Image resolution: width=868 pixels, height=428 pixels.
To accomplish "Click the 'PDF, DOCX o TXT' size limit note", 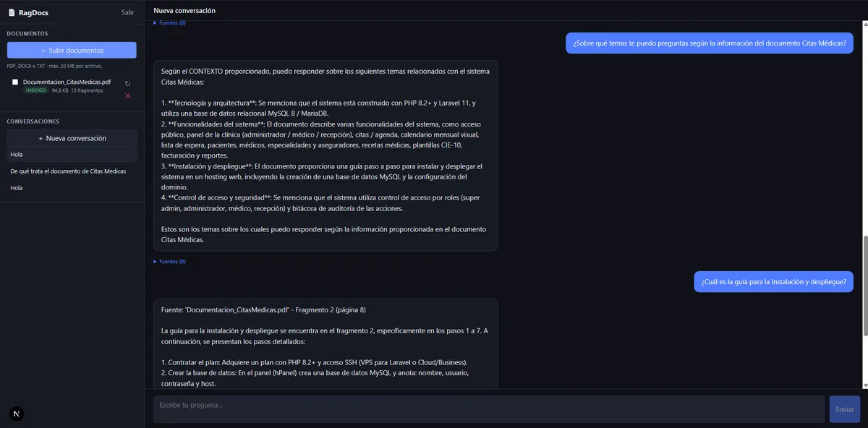I will click(x=55, y=66).
